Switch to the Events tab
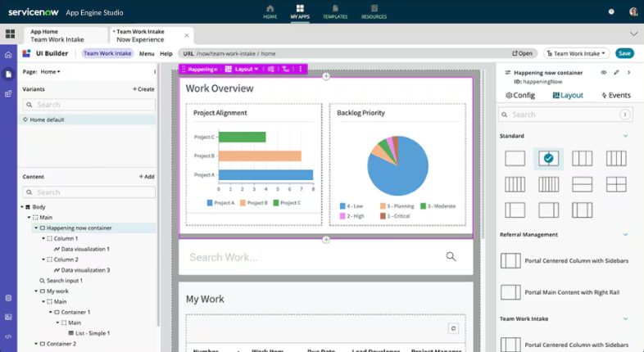 (x=615, y=95)
